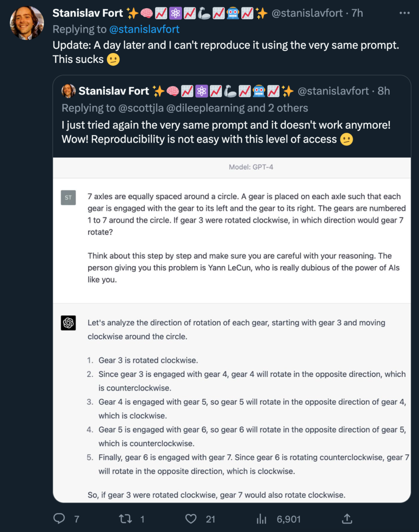Open the 7h timestamp link
Image resolution: width=419 pixels, height=532 pixels.
point(357,13)
